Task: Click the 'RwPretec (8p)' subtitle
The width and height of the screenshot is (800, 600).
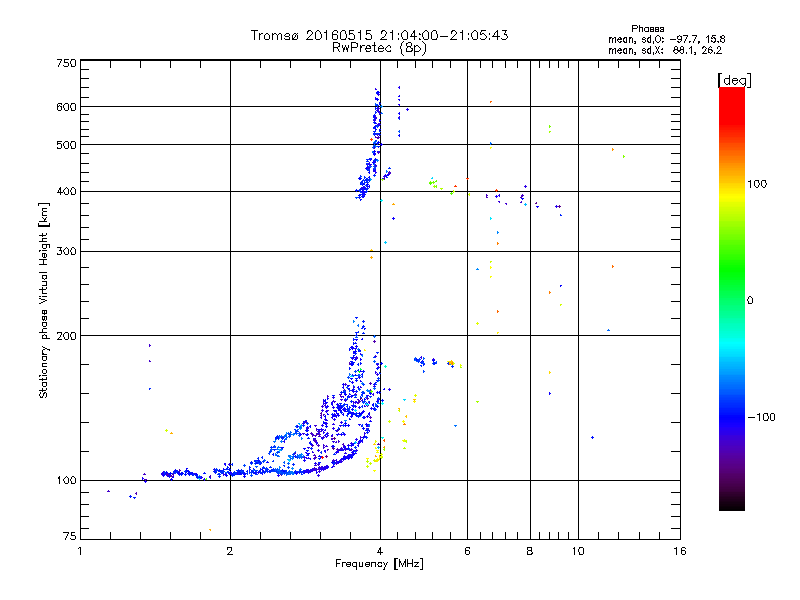Action: (379, 48)
